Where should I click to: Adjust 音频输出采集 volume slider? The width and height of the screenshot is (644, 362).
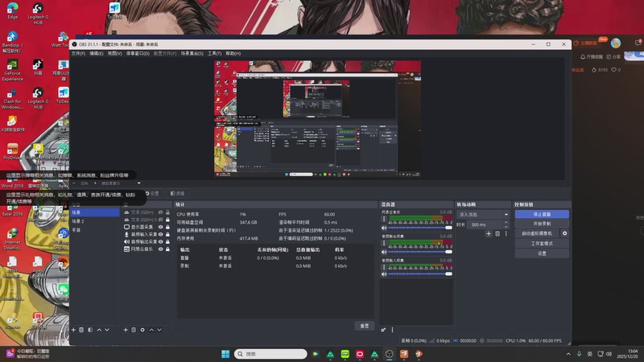[x=419, y=252]
